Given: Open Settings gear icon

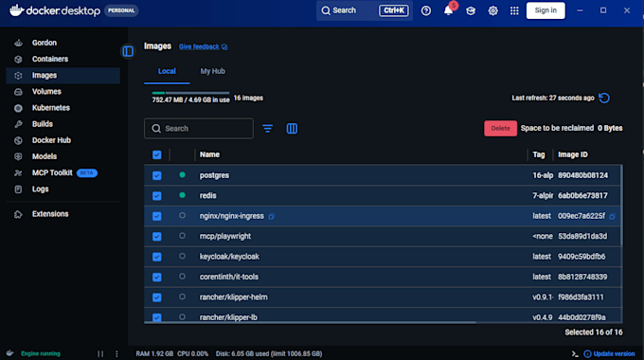Looking at the screenshot, I should pos(492,10).
